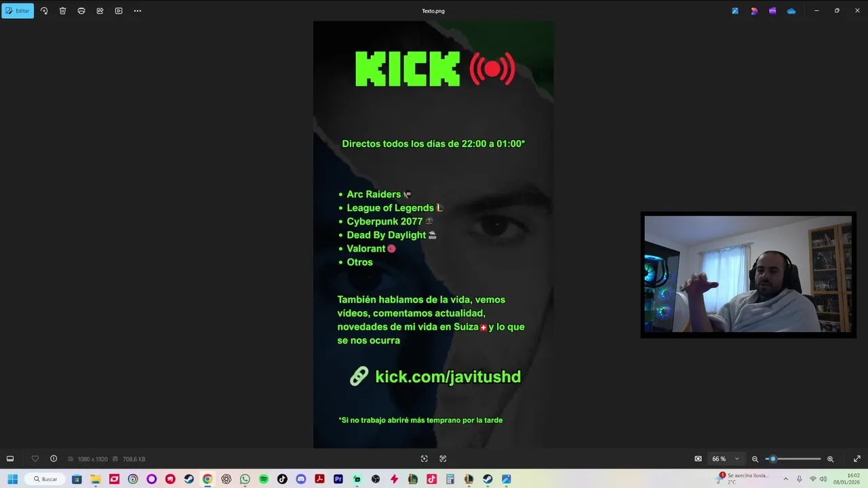Click the 708.6 KB file size label
Viewport: 868px width, 488px height.
(x=134, y=459)
